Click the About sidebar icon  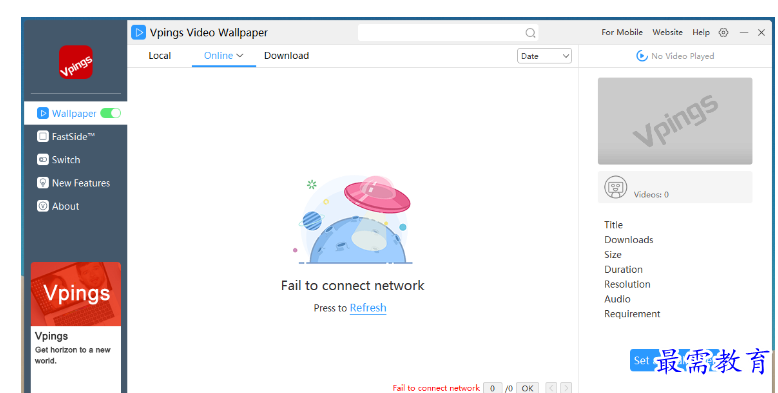43,206
